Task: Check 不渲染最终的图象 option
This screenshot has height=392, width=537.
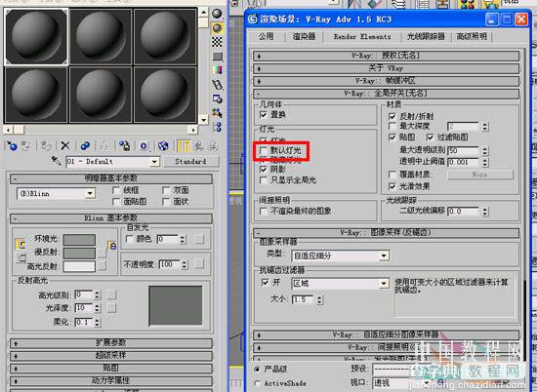Action: (x=264, y=211)
